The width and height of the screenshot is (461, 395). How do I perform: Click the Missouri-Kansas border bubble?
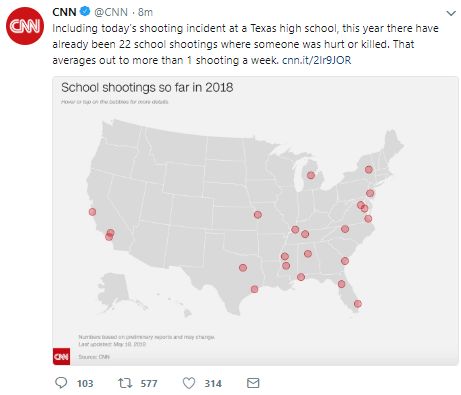tap(258, 214)
